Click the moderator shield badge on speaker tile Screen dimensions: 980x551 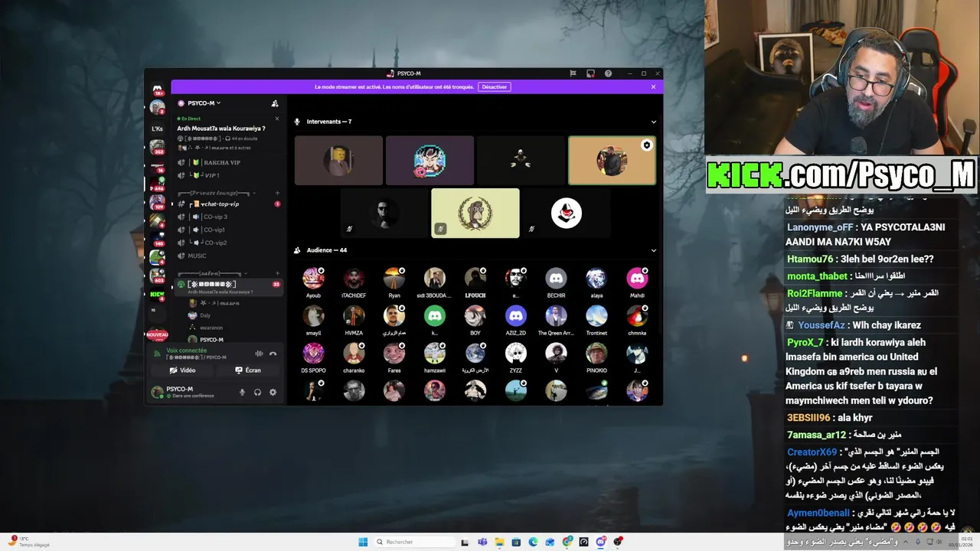point(647,145)
